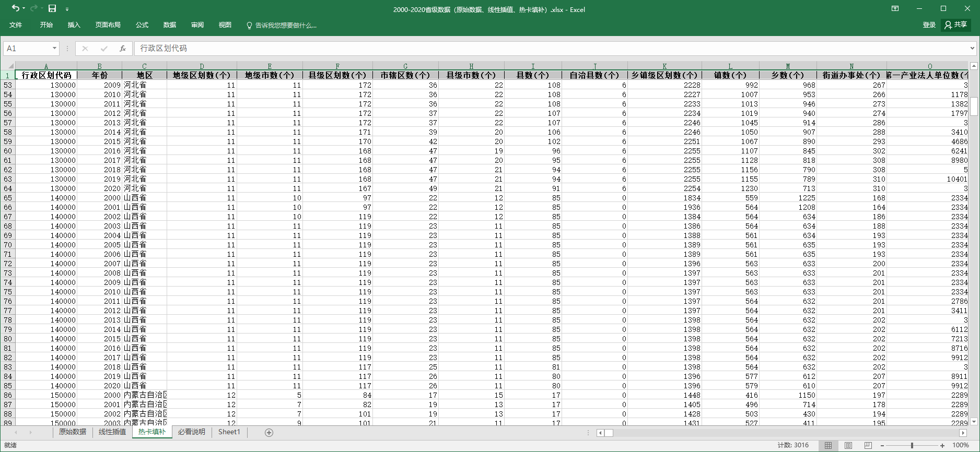The height and width of the screenshot is (452, 980).
Task: Open the 页面布局 ribbon tab
Action: (108, 25)
